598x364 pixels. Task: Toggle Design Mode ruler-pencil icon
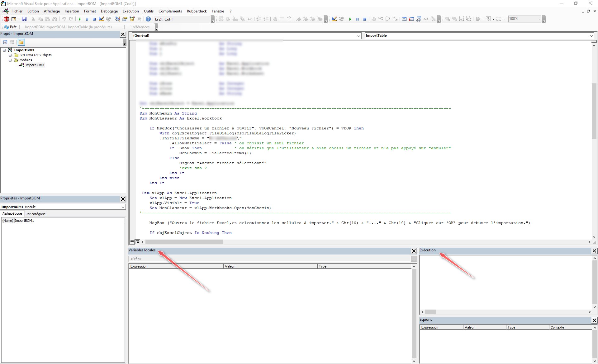click(102, 19)
